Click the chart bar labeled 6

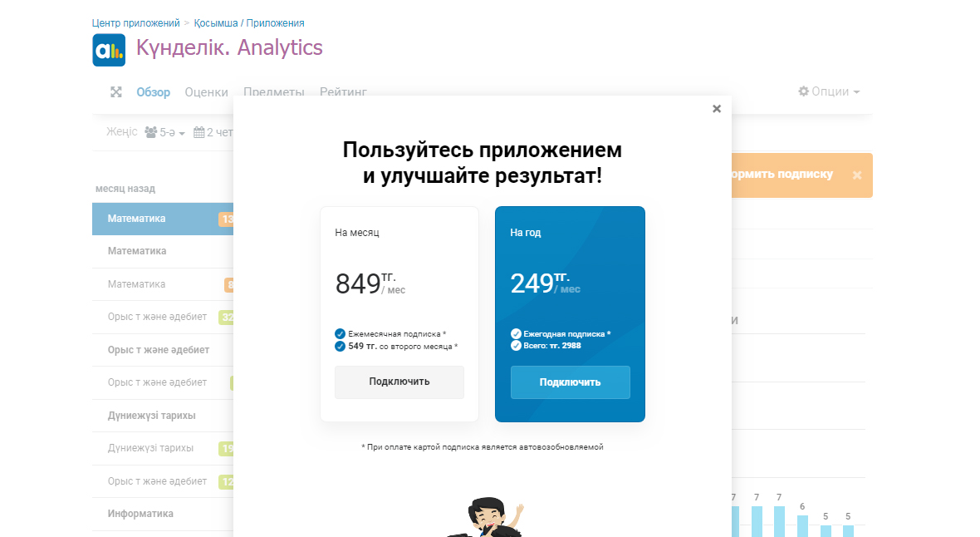pos(802,525)
